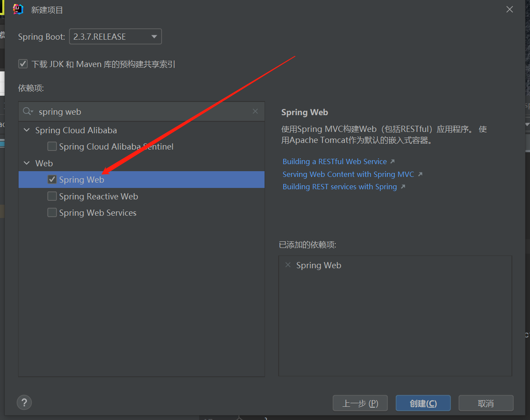Viewport: 530px width, 420px height.
Task: Click the IntelliJ IDEA logo icon
Action: (x=18, y=9)
